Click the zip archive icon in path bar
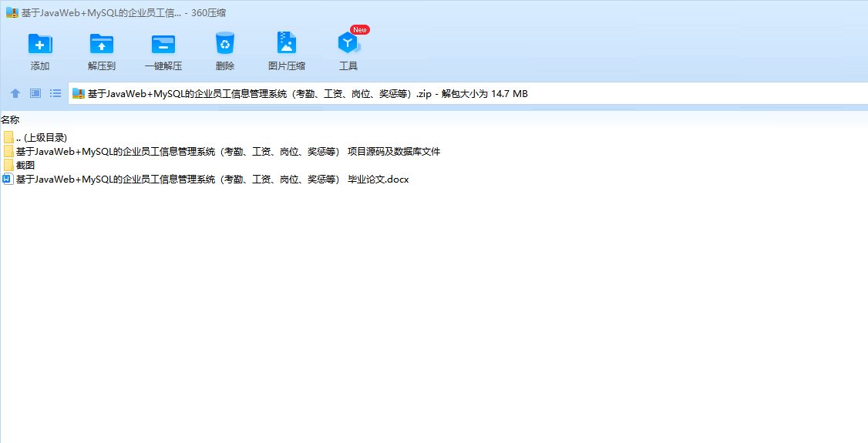 click(79, 93)
